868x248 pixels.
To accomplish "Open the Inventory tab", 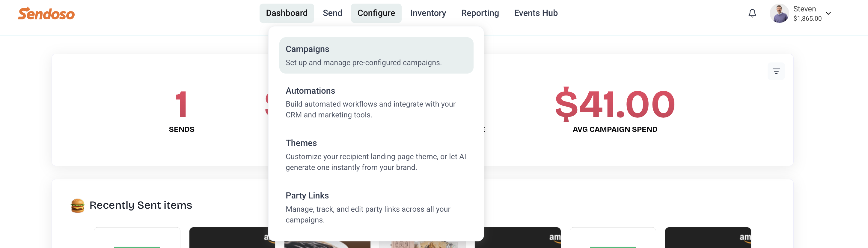I will (x=428, y=13).
